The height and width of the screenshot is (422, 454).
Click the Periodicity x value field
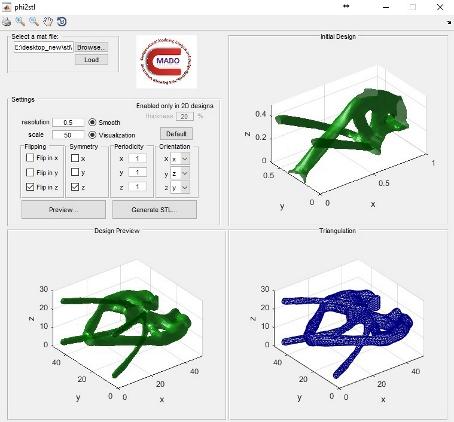pyautogui.click(x=137, y=158)
